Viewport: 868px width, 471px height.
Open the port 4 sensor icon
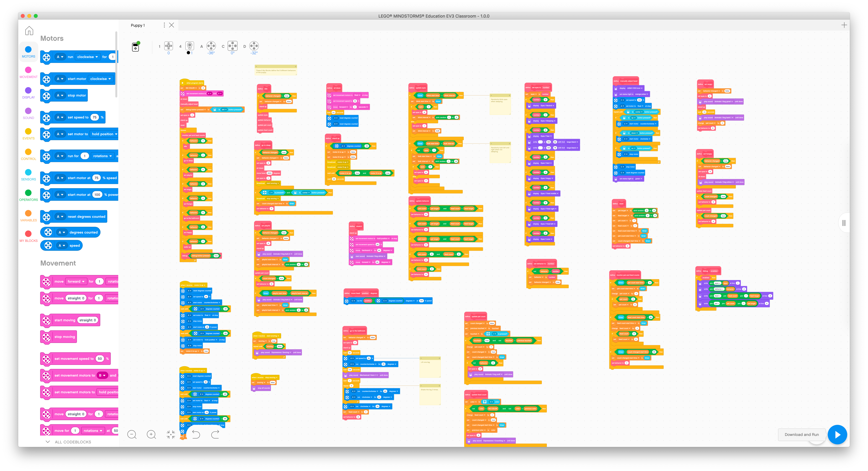(x=190, y=46)
